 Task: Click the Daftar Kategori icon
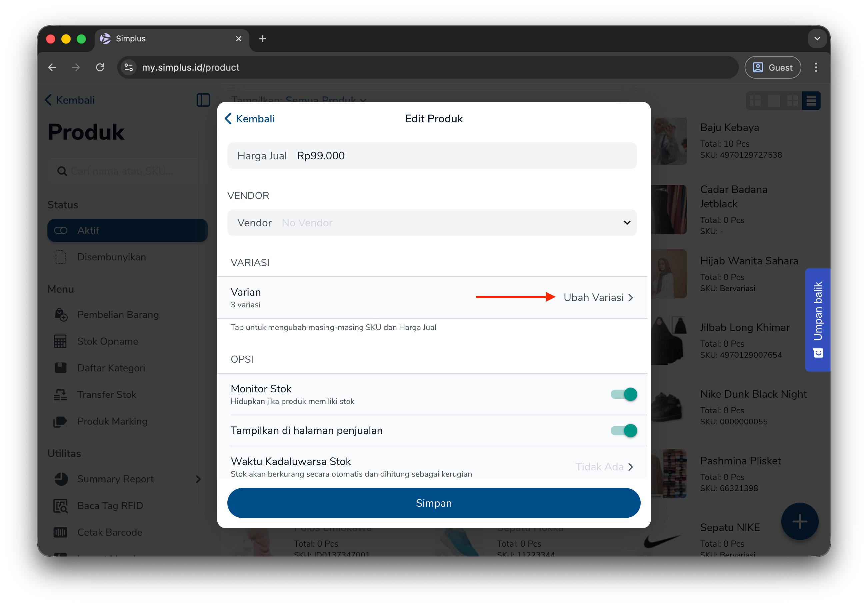pyautogui.click(x=60, y=368)
